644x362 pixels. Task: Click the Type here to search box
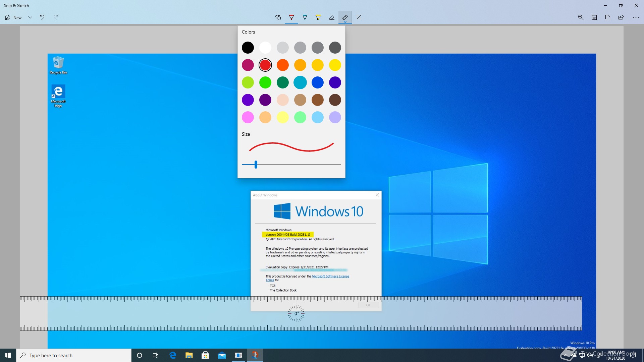pos(74,355)
